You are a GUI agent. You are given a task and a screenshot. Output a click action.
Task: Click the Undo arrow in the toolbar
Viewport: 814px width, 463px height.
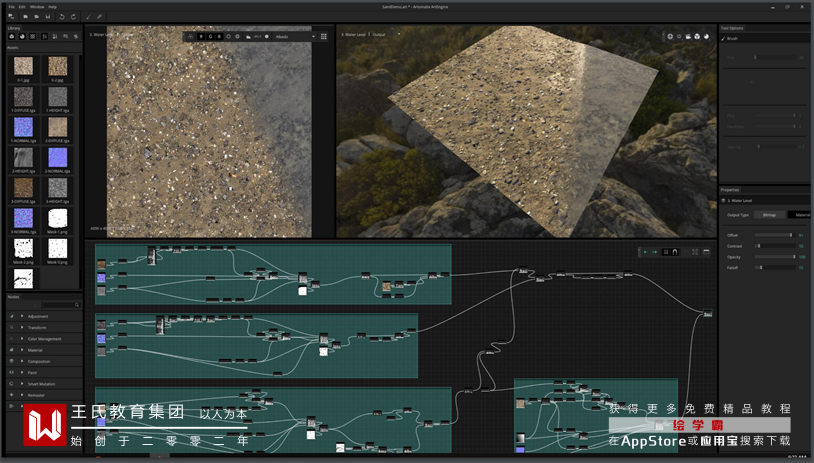[x=62, y=17]
